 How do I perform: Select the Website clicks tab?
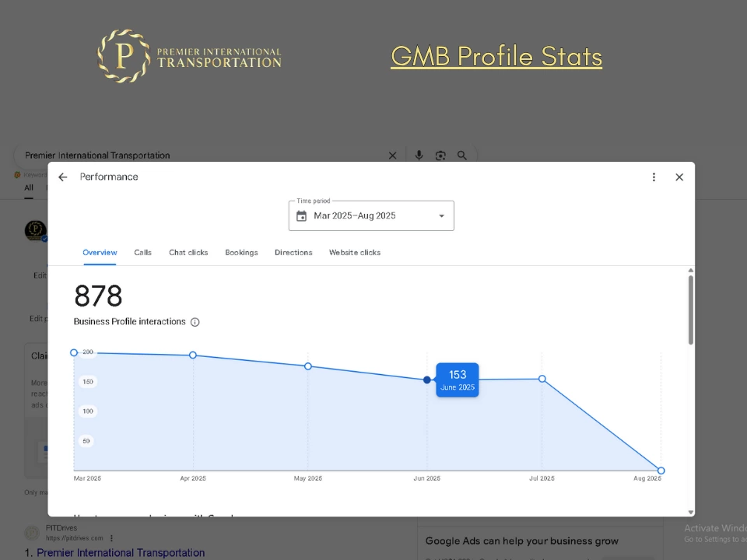[355, 252]
